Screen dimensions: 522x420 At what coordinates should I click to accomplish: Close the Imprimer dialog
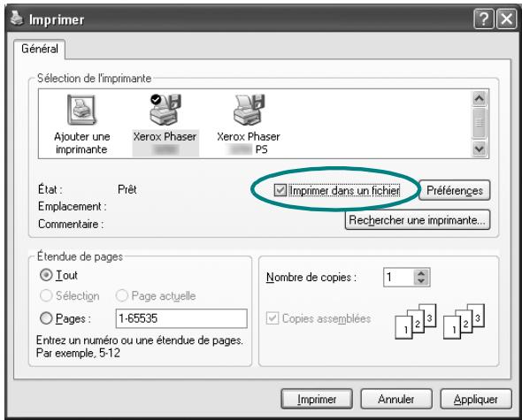[x=506, y=19]
